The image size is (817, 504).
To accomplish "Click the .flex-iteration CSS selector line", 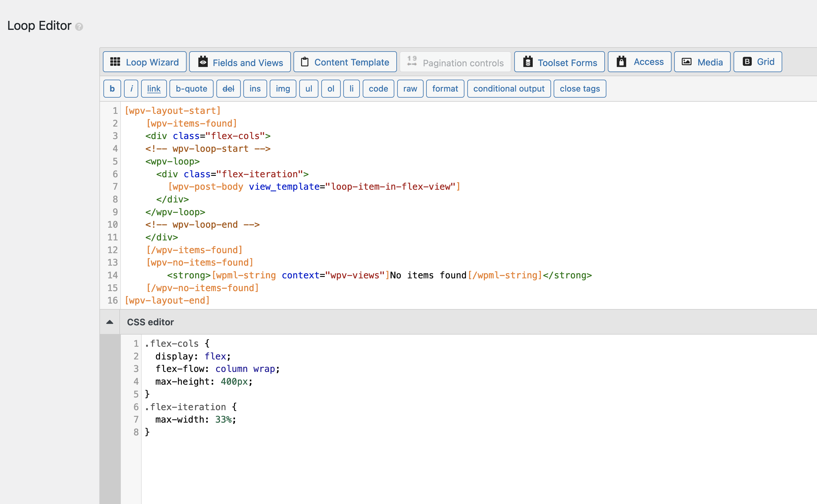I will pyautogui.click(x=191, y=407).
